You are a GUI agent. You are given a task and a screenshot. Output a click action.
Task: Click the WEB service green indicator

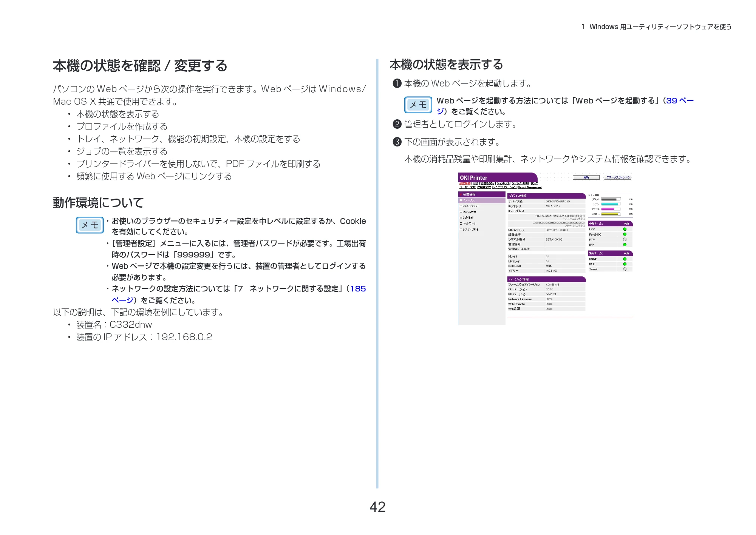(625, 264)
